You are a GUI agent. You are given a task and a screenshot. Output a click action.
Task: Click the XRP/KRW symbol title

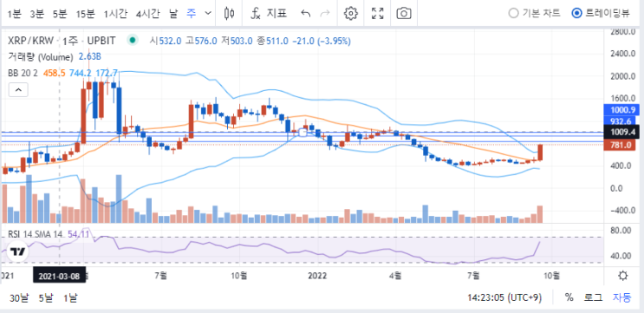[x=32, y=41]
